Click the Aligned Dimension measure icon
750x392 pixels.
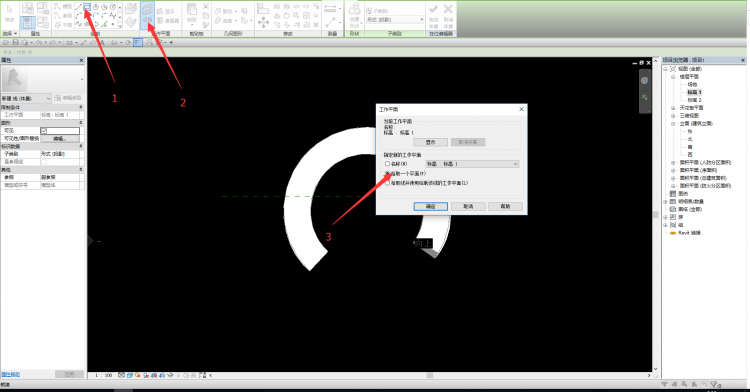pyautogui.click(x=331, y=8)
